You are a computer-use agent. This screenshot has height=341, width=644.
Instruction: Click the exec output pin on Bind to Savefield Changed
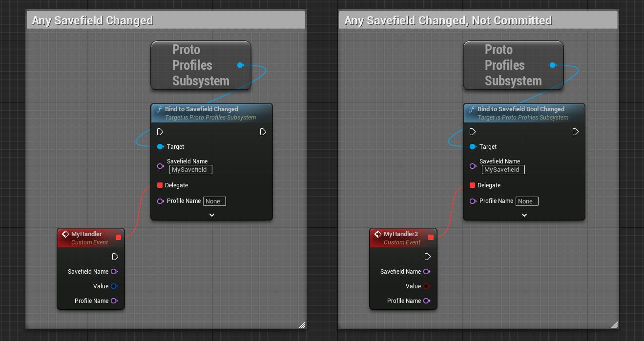click(263, 132)
